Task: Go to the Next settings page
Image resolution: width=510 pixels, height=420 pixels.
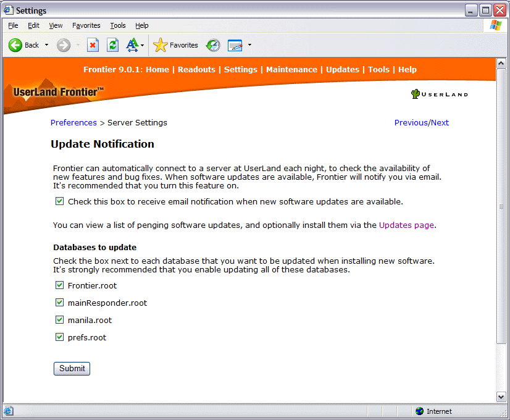Action: [440, 123]
